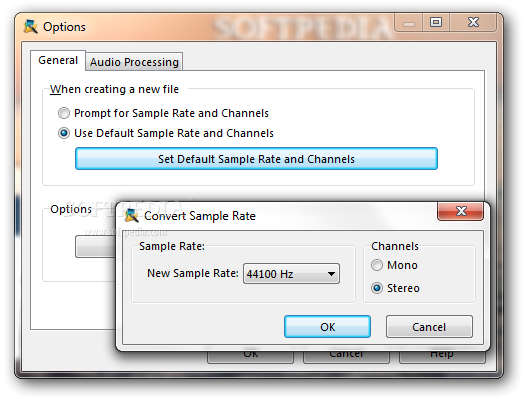Minimize the Options window
Viewport: 524px width, 399px height.
pos(409,22)
